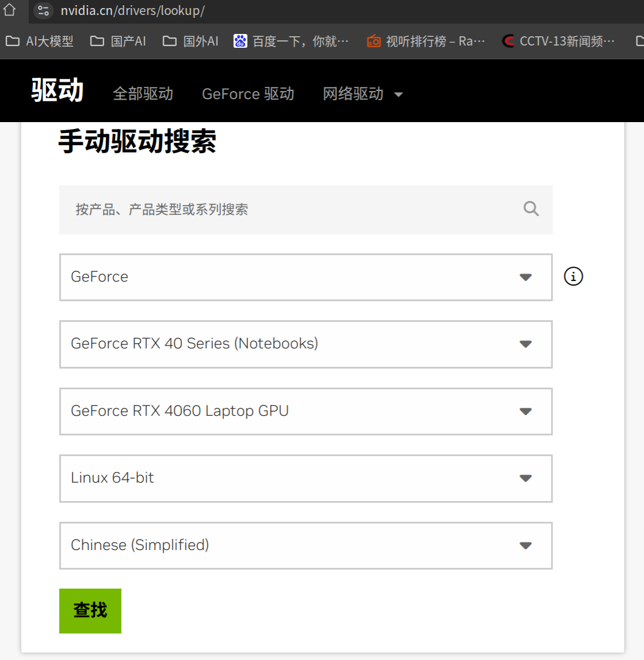This screenshot has width=644, height=660.
Task: Open the Linux 64-bit OS dropdown
Action: (x=306, y=479)
